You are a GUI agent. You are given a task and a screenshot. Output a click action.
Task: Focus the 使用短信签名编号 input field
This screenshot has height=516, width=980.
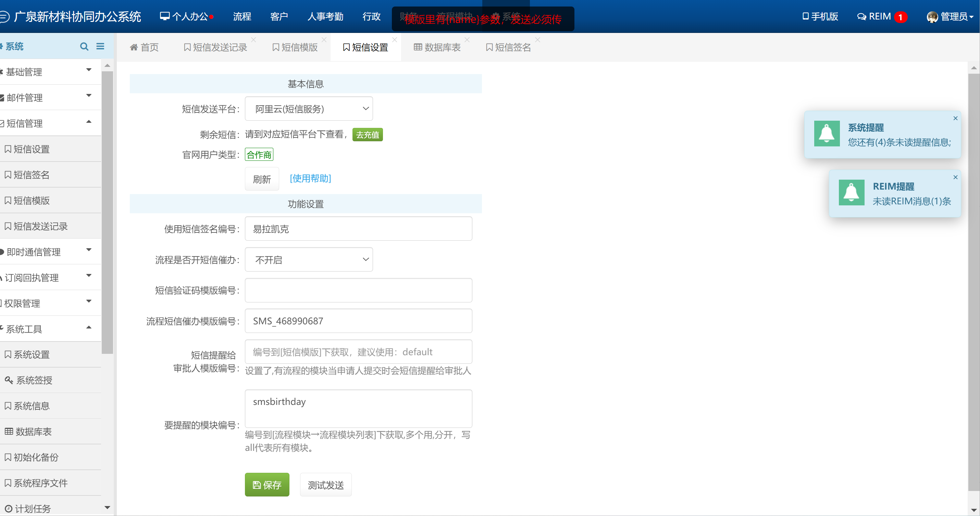click(x=358, y=228)
